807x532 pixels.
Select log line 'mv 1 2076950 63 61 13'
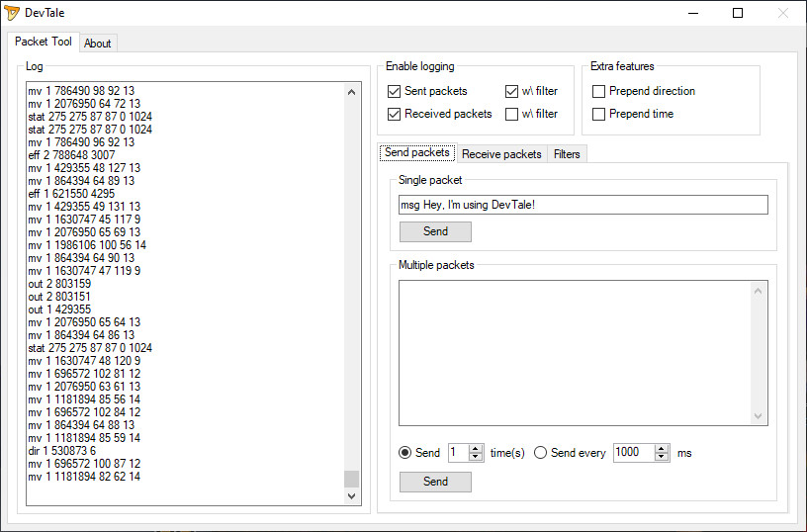coord(84,387)
